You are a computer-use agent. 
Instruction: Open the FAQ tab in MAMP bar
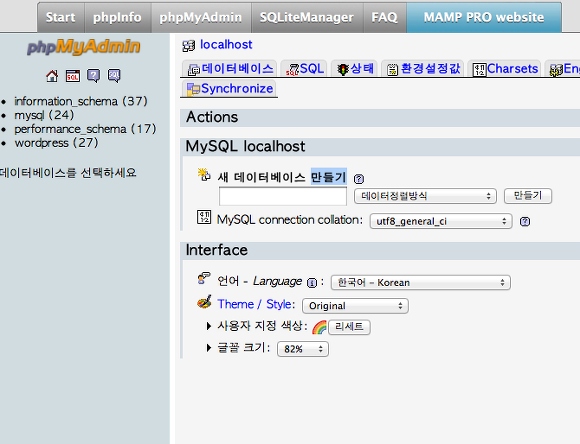tap(385, 17)
